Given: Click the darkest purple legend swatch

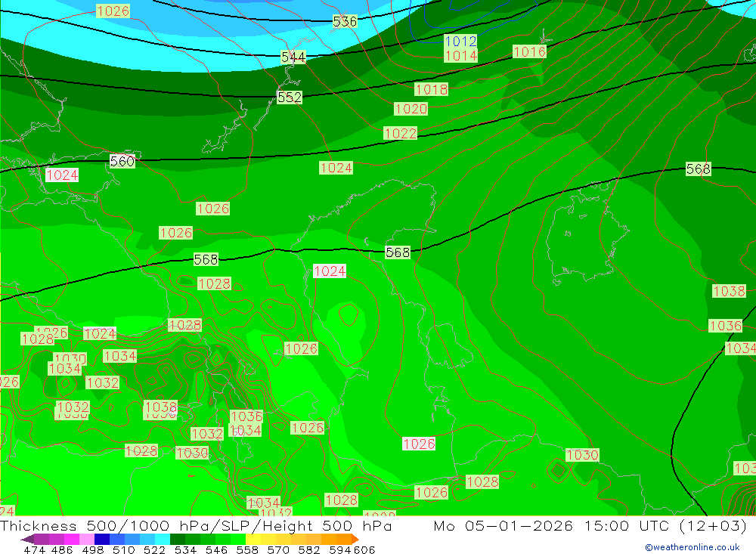Looking at the screenshot, I should click(28, 539).
